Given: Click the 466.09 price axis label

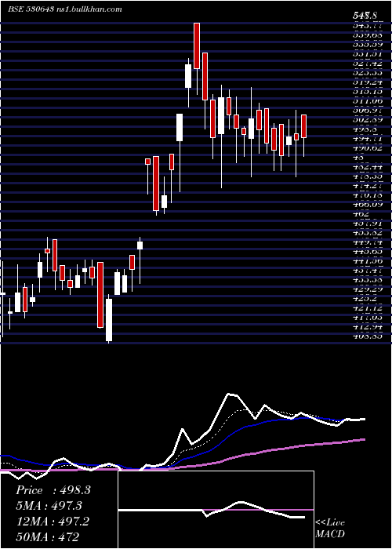Looking at the screenshot, I should pyautogui.click(x=367, y=203).
